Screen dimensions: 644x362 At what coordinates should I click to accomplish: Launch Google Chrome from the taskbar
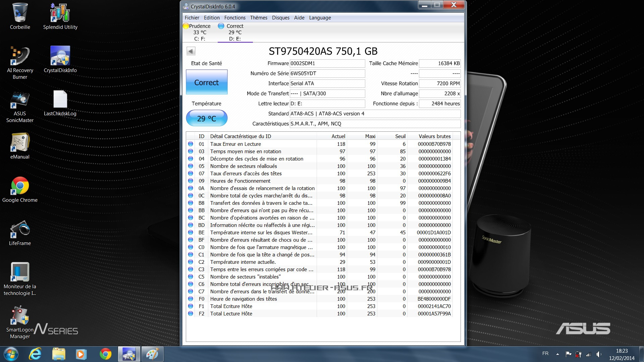point(105,354)
